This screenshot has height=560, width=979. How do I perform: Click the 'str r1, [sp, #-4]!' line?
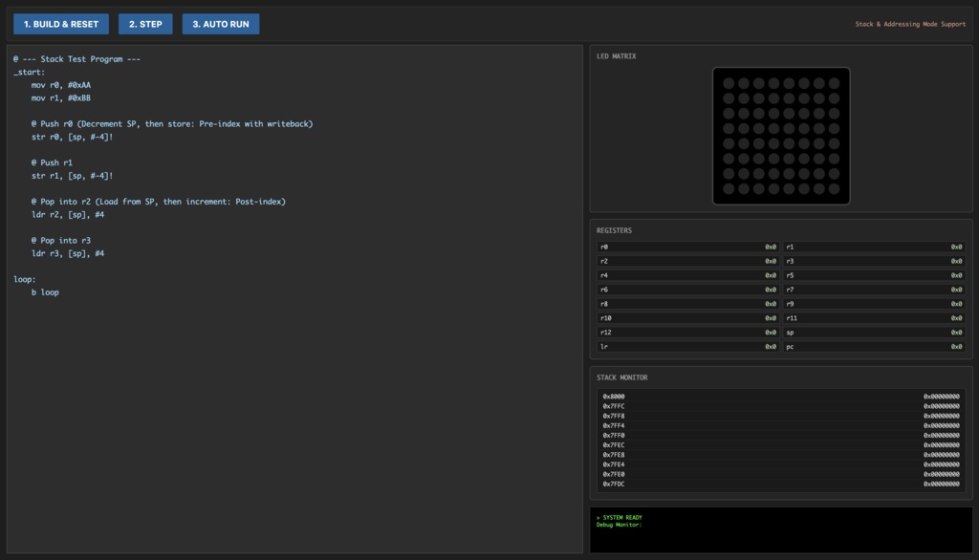pyautogui.click(x=73, y=176)
